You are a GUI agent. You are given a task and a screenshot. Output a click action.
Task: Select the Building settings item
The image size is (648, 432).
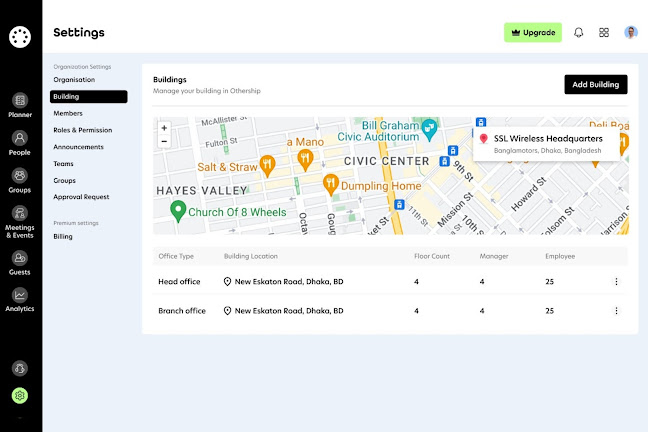click(x=88, y=96)
